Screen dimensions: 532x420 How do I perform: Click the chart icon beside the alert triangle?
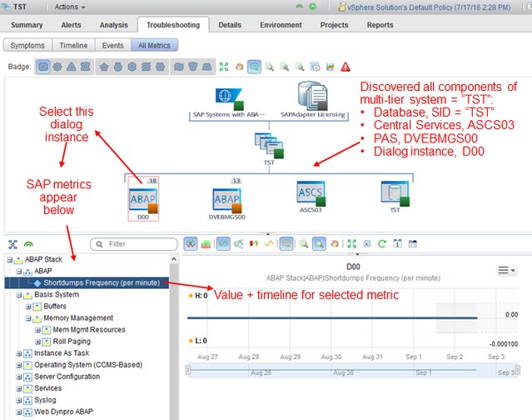pyautogui.click(x=331, y=67)
